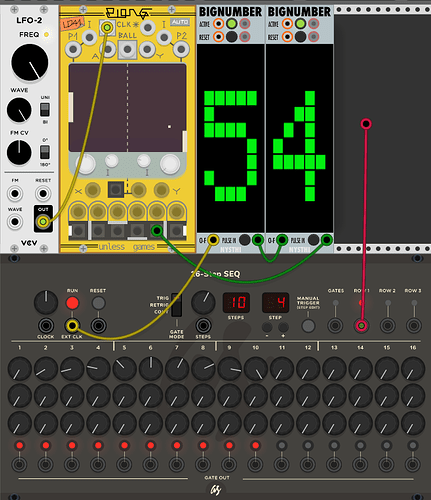
Task: Click the large right Pong paddle knob
Action: point(170,164)
